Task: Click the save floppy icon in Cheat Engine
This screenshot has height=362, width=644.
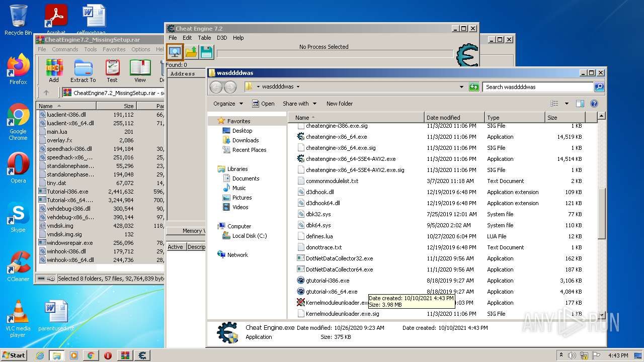Action: pyautogui.click(x=206, y=52)
